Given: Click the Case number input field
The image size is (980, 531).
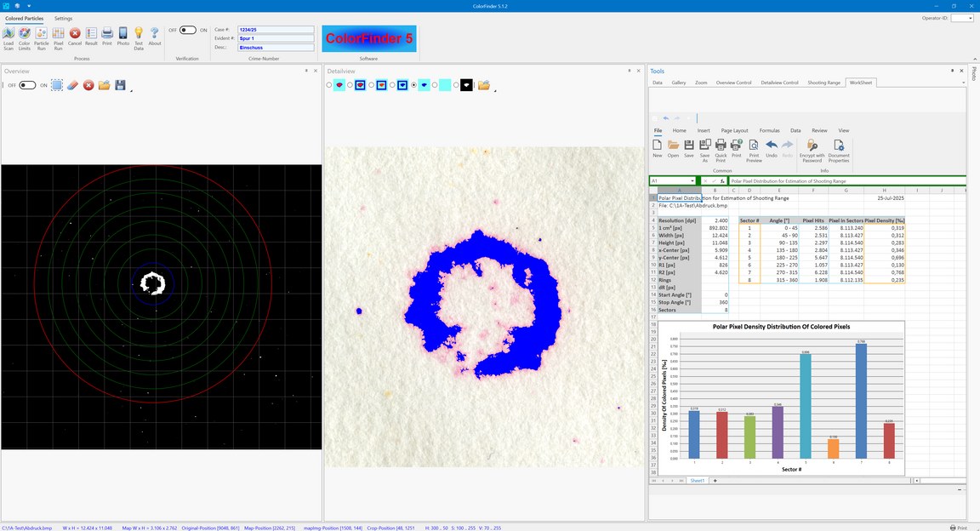Looking at the screenshot, I should [x=276, y=30].
